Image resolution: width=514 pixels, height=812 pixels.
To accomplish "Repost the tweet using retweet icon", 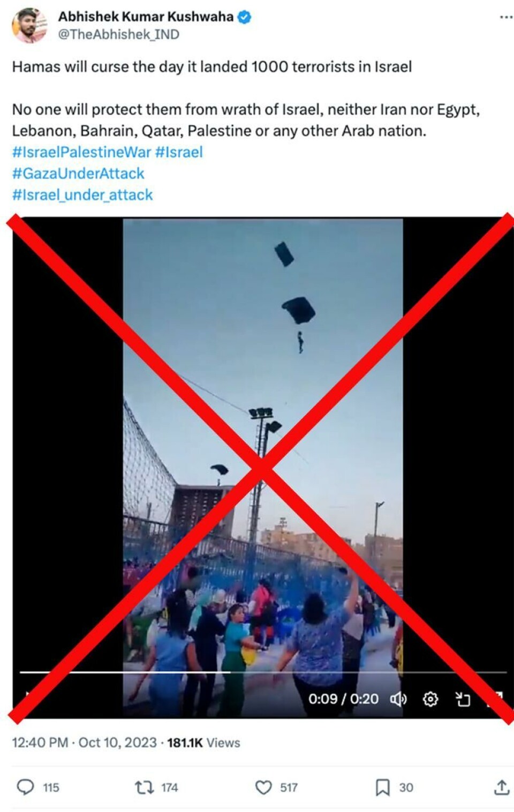I will [143, 787].
